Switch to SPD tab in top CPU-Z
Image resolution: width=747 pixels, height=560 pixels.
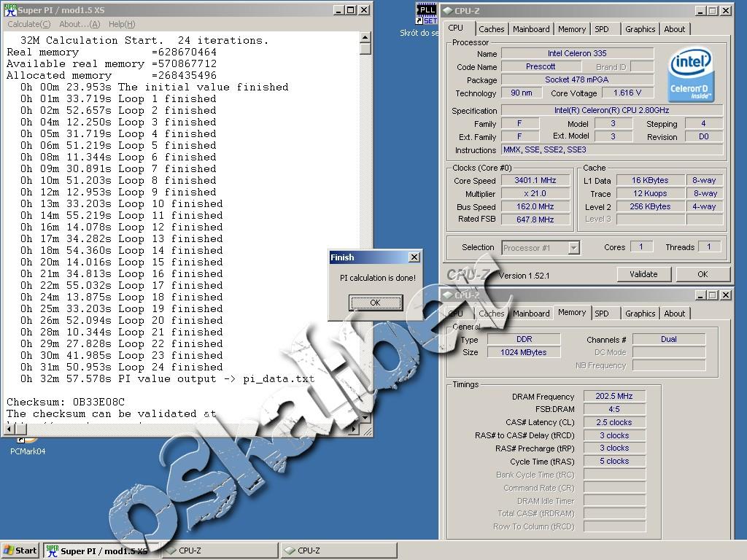pos(602,29)
